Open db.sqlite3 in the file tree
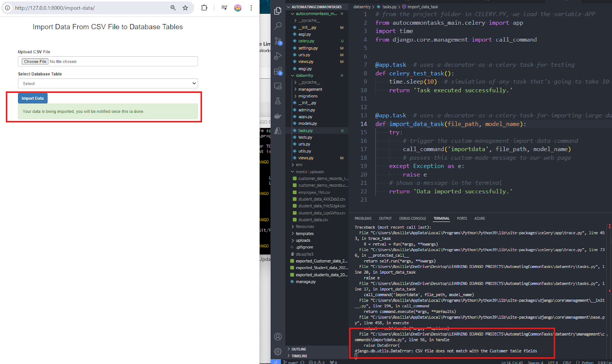612x364 pixels. click(304, 254)
